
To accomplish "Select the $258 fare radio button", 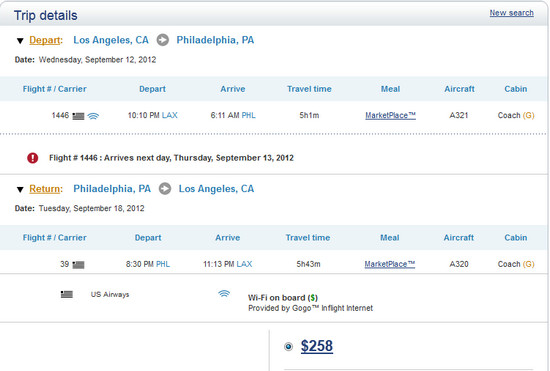I will 288,346.
